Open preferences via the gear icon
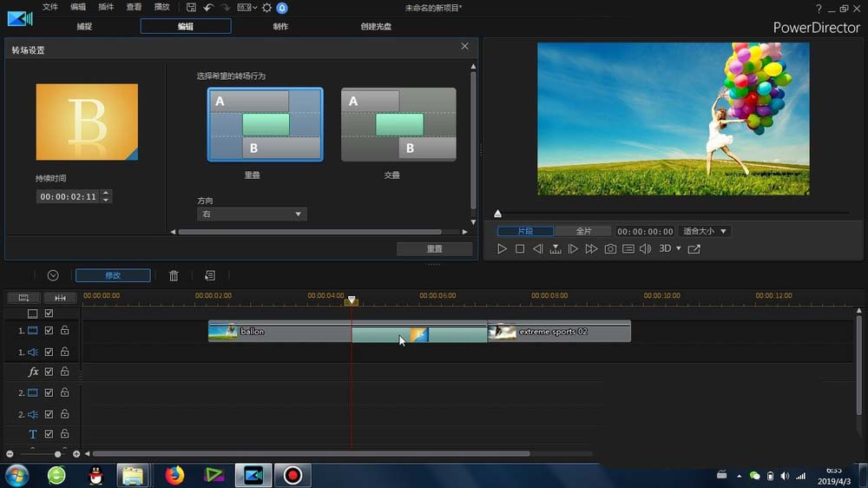Image resolution: width=868 pixels, height=488 pixels. coord(266,7)
